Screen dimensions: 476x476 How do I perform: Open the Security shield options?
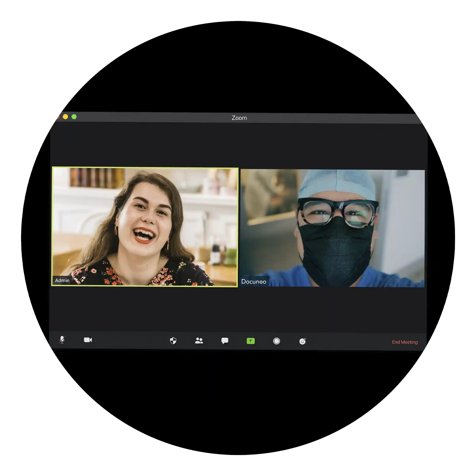[173, 340]
